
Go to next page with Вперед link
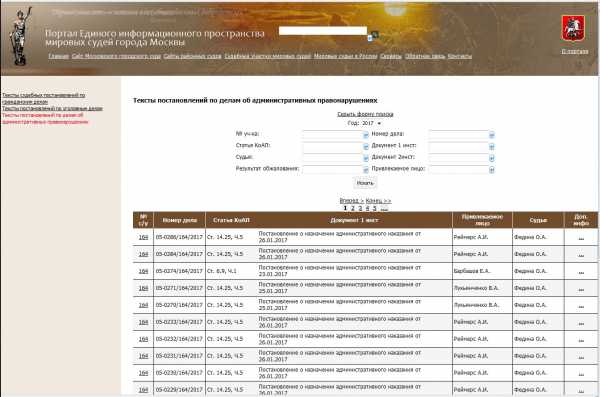click(351, 201)
